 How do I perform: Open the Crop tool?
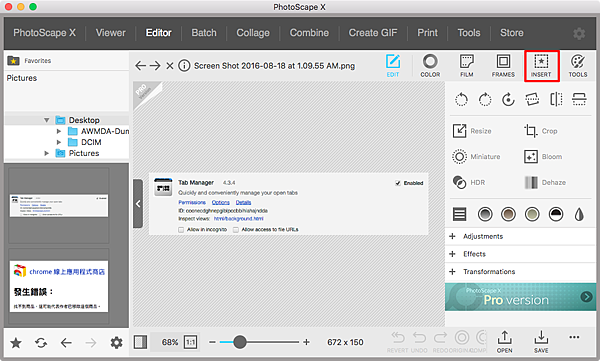(x=541, y=131)
